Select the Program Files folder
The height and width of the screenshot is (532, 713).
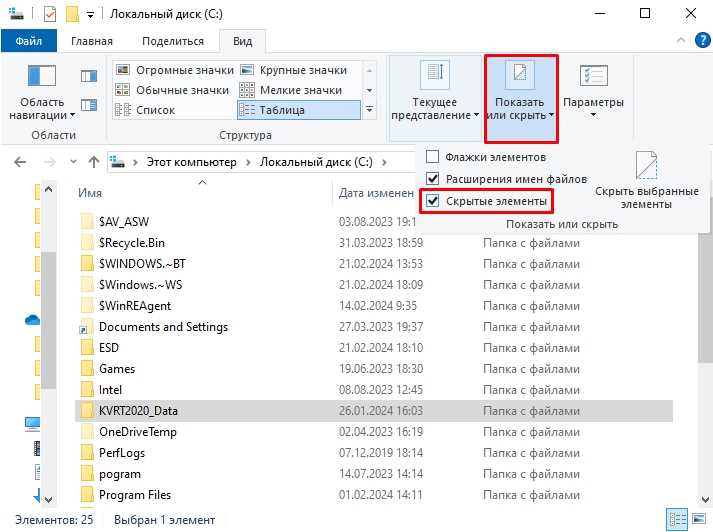click(x=135, y=495)
